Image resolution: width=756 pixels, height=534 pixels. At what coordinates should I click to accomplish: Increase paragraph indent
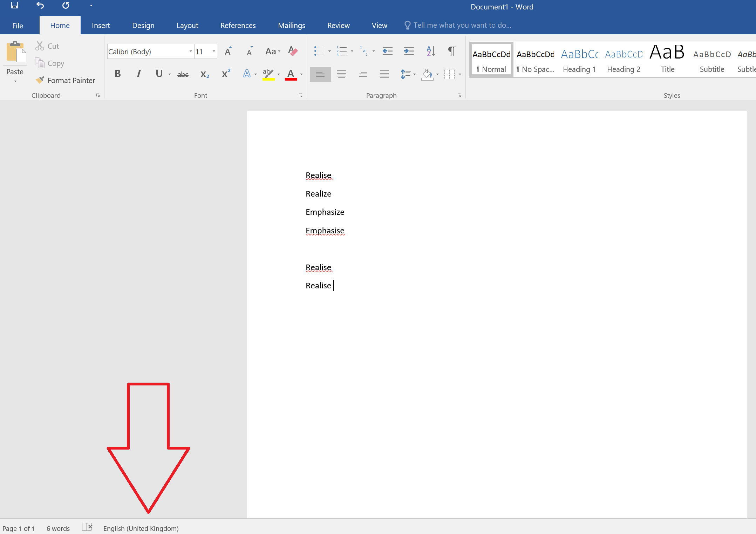[409, 51]
